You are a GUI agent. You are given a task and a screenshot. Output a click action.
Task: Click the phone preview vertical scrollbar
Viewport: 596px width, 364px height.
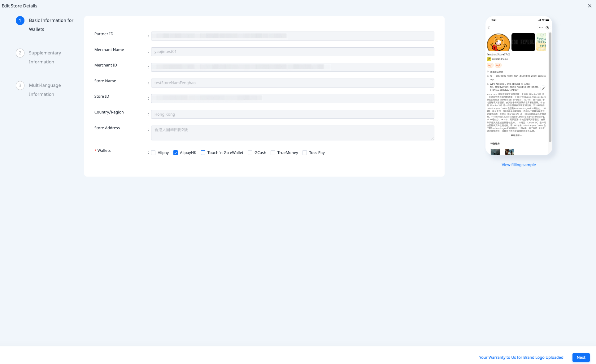pos(550,87)
